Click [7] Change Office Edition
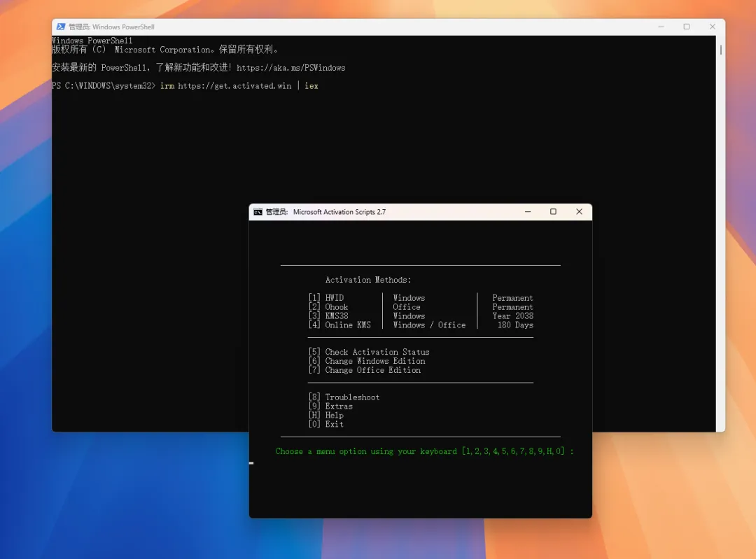The width and height of the screenshot is (756, 559). [x=365, y=370]
